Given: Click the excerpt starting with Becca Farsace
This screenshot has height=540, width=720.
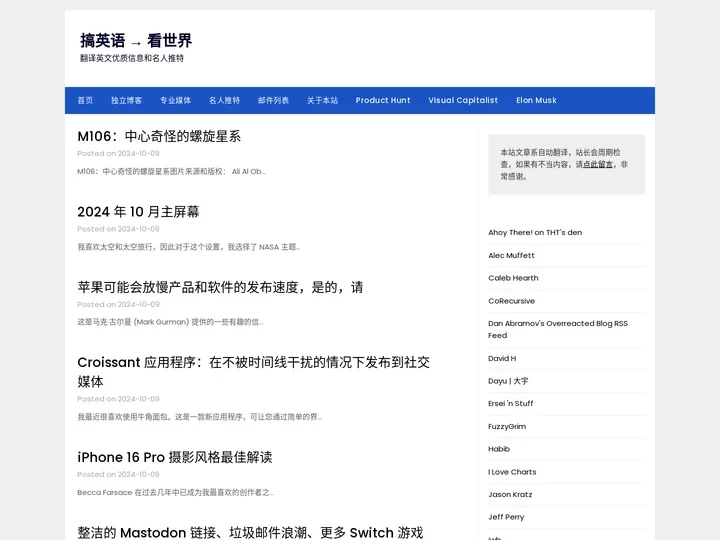Looking at the screenshot, I should tap(175, 492).
